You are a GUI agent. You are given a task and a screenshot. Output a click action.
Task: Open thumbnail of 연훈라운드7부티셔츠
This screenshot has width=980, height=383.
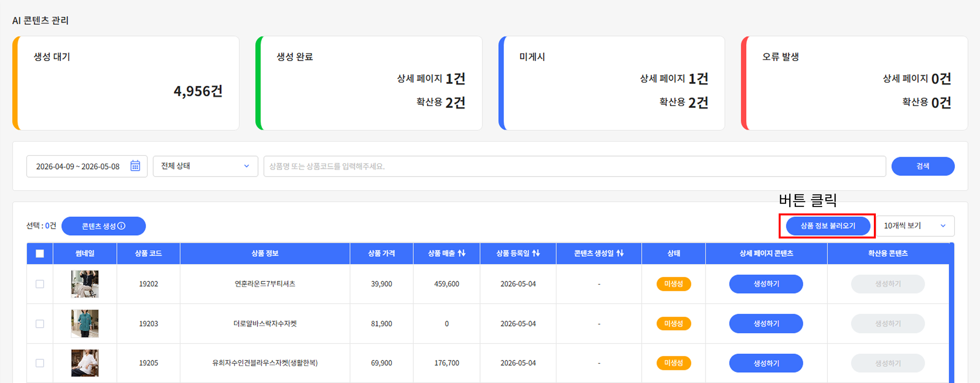[85, 284]
